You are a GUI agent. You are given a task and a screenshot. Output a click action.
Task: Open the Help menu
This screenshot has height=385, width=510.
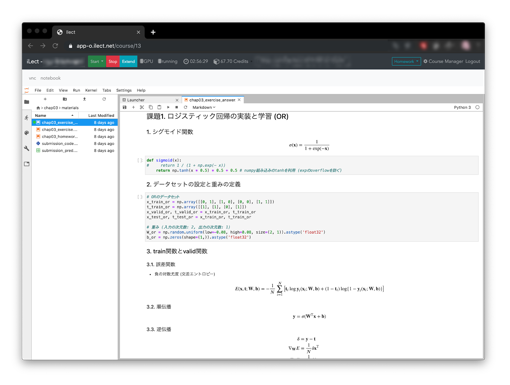click(x=141, y=90)
